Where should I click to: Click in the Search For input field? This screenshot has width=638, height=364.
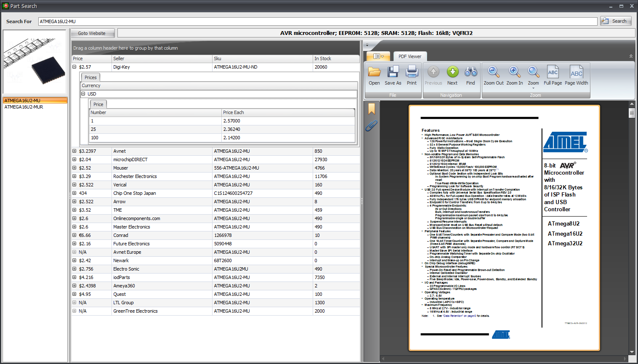pos(318,21)
